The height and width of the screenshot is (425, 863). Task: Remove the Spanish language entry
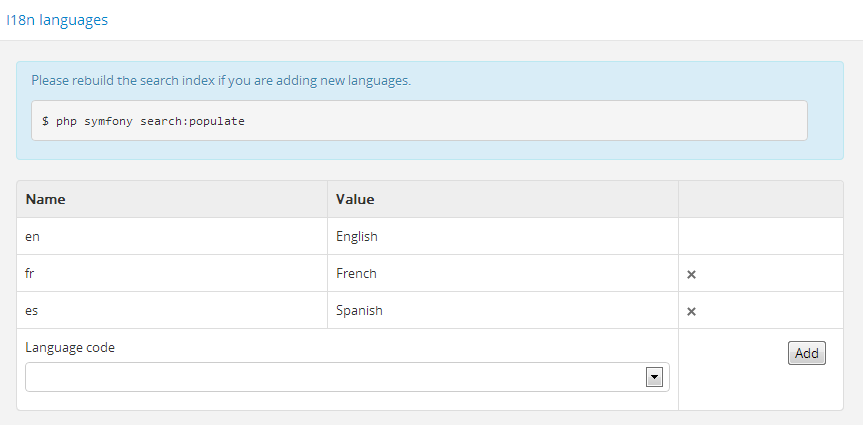click(691, 311)
